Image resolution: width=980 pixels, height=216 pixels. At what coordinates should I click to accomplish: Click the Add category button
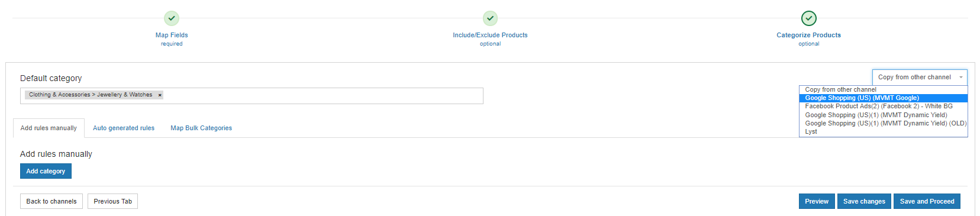46,171
